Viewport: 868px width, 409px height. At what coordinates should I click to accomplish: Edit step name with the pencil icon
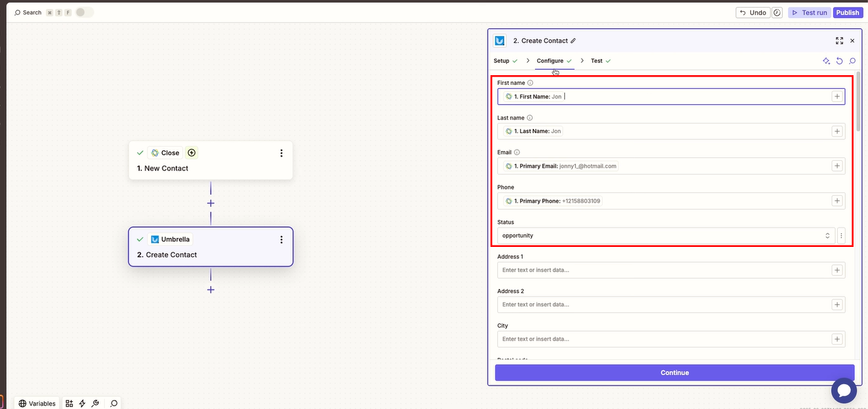point(573,41)
